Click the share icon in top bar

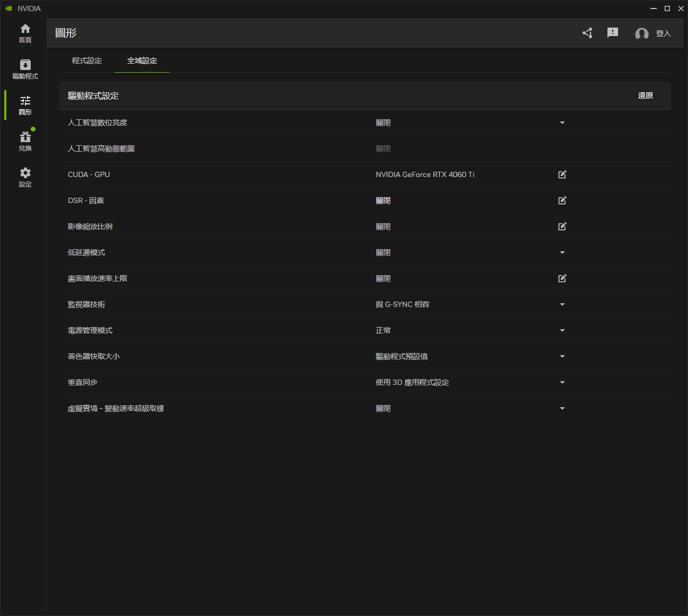[x=587, y=33]
